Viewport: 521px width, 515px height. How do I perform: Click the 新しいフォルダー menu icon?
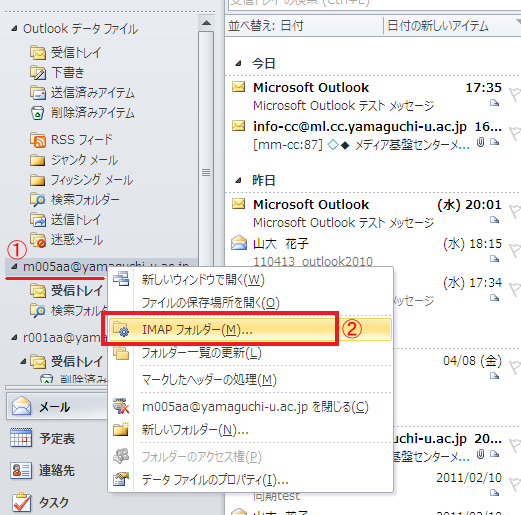(x=121, y=429)
